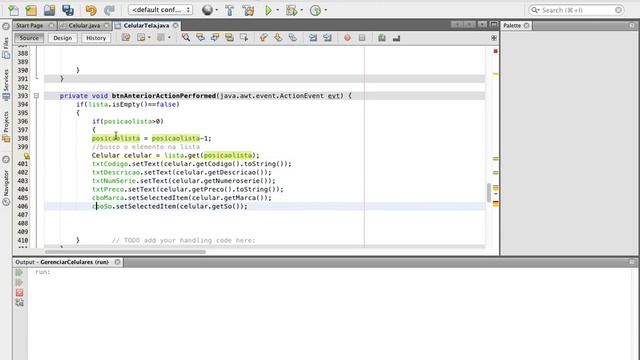Viewport: 640px width, 360px height.
Task: Switch to Design view
Action: click(62, 38)
